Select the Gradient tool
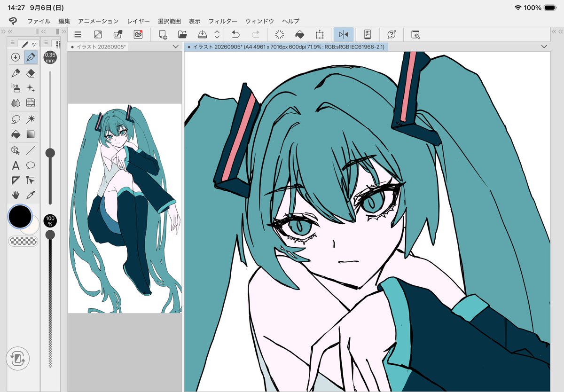Screen dimensions: 564x392 coord(31,134)
